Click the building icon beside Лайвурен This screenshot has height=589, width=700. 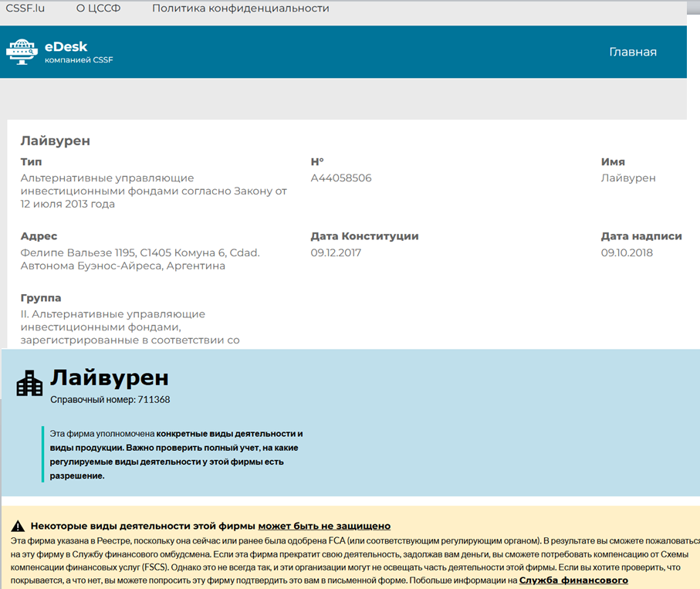point(29,383)
